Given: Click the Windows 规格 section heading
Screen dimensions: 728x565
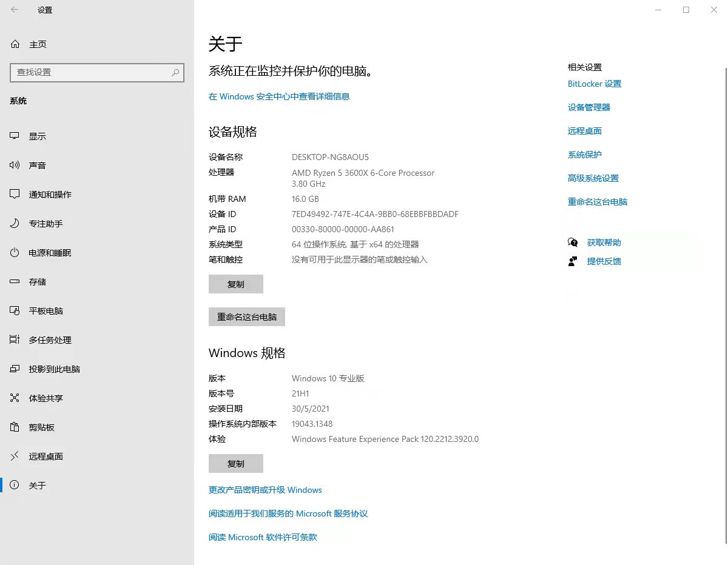Looking at the screenshot, I should click(x=247, y=353).
